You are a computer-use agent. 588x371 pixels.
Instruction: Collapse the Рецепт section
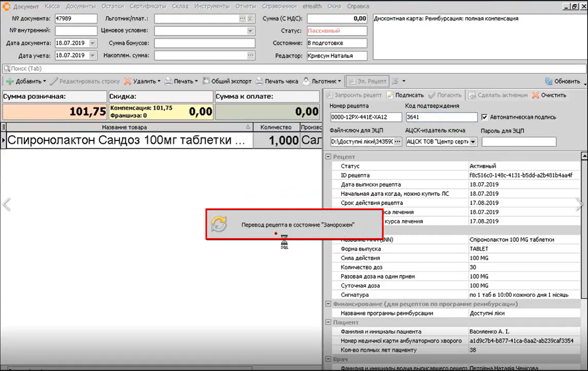(x=328, y=157)
